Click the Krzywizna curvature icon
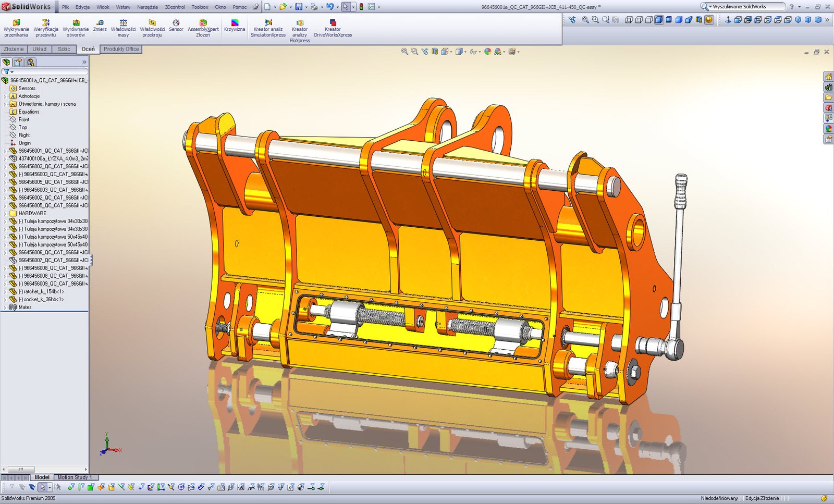Screen dimensions: 834x504 click(235, 26)
